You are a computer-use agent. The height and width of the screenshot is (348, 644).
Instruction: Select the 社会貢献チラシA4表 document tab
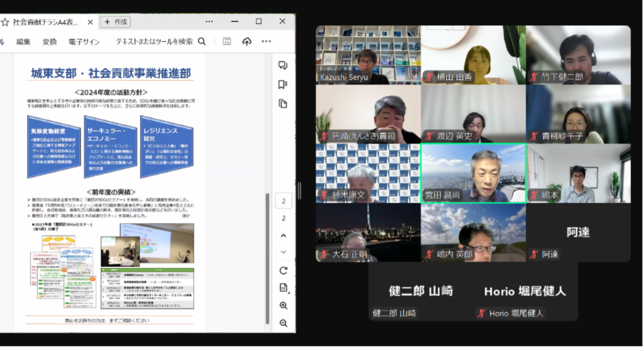pyautogui.click(x=45, y=22)
